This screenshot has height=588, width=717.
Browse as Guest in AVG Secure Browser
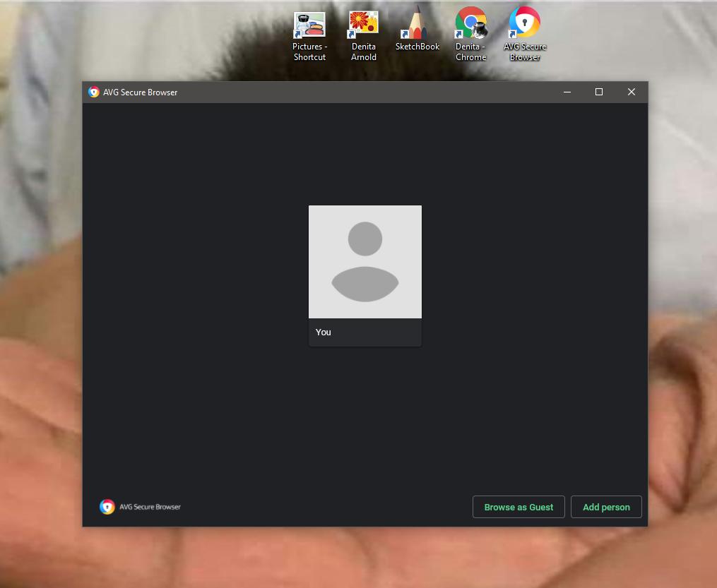(x=519, y=506)
